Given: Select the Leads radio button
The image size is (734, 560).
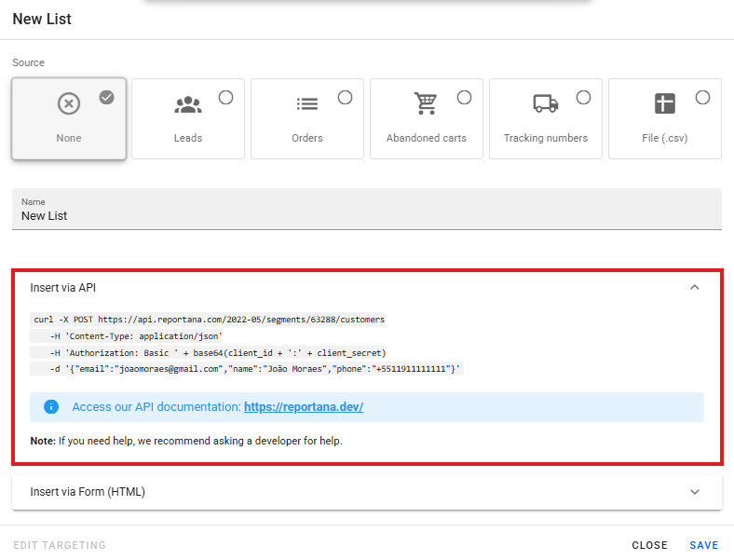Looking at the screenshot, I should click(x=225, y=97).
